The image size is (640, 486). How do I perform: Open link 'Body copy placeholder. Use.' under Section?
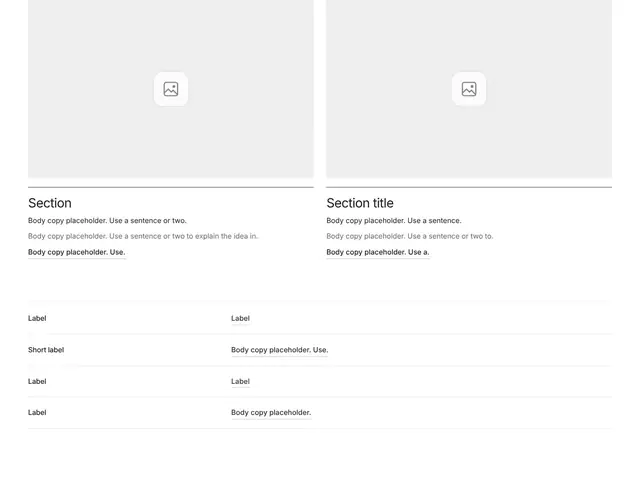pyautogui.click(x=76, y=252)
